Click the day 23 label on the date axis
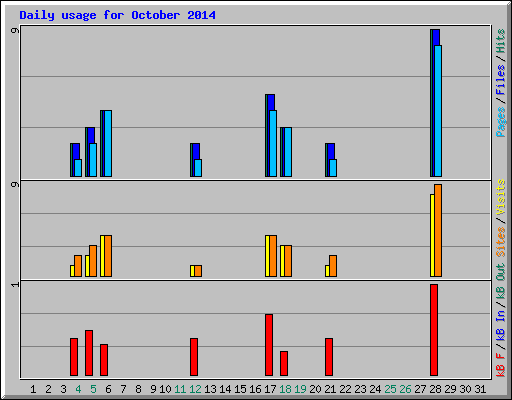The height and width of the screenshot is (400, 512). [360, 389]
